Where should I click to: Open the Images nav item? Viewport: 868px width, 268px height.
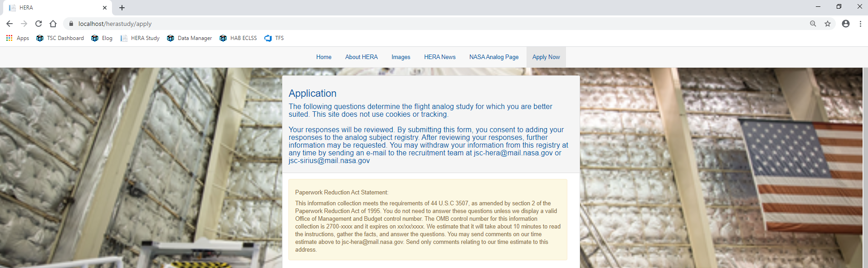(x=401, y=57)
